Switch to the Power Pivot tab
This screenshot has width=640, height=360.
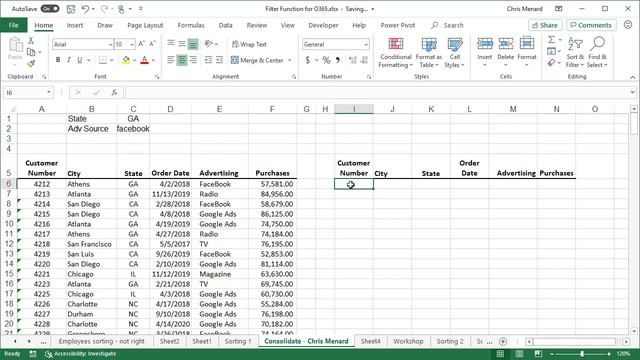(398, 25)
